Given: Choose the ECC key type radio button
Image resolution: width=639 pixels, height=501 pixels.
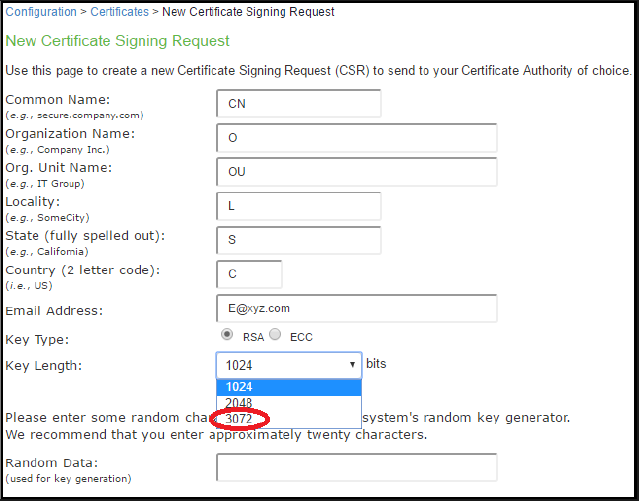Looking at the screenshot, I should [276, 334].
